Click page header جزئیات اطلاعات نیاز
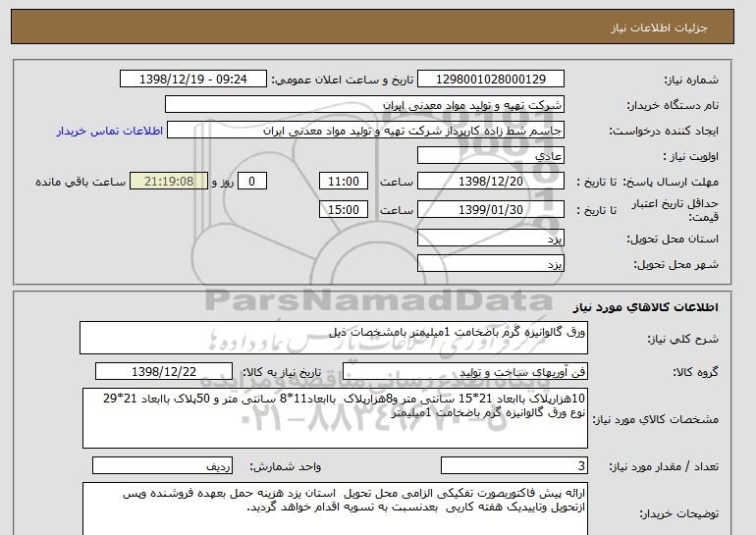756x535 pixels. pos(659,27)
